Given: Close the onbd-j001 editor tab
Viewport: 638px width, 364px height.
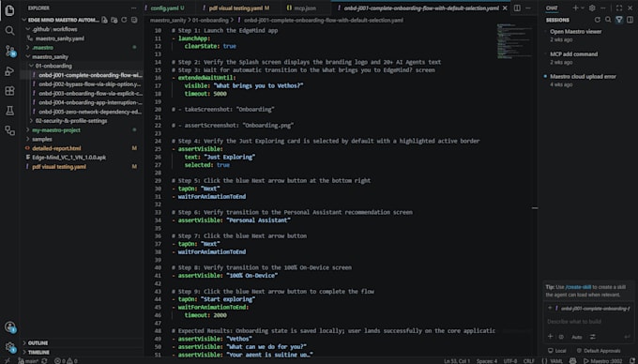Looking at the screenshot, I should [505, 8].
